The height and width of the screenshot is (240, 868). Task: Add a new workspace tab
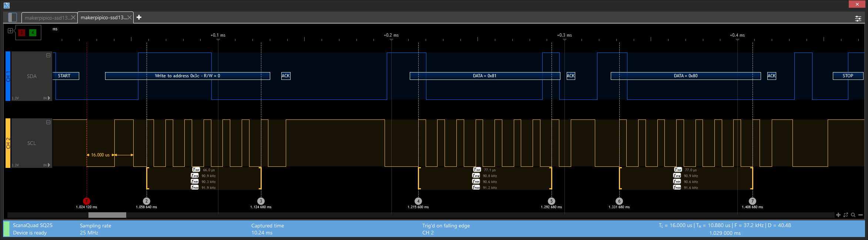pyautogui.click(x=139, y=17)
